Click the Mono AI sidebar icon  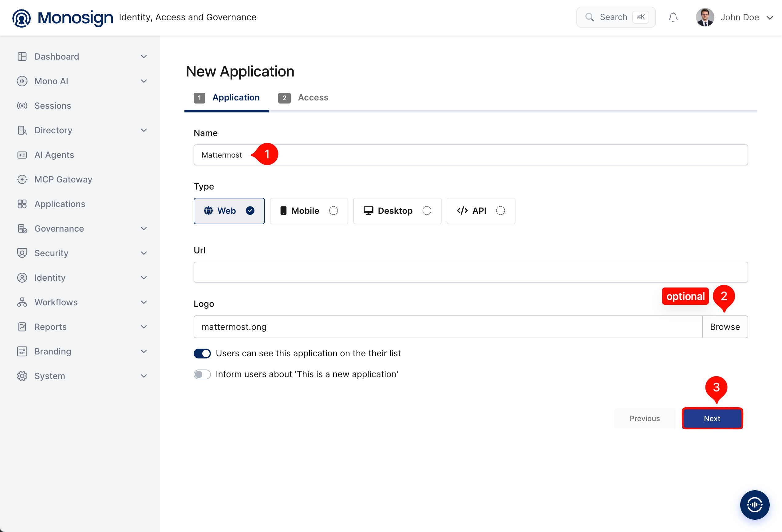pyautogui.click(x=22, y=81)
